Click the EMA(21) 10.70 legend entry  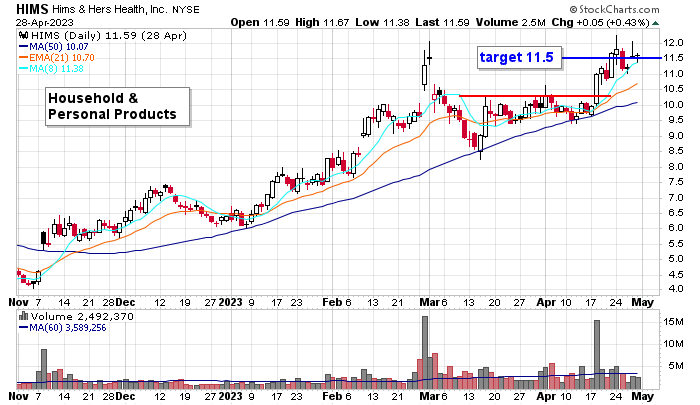(62, 58)
